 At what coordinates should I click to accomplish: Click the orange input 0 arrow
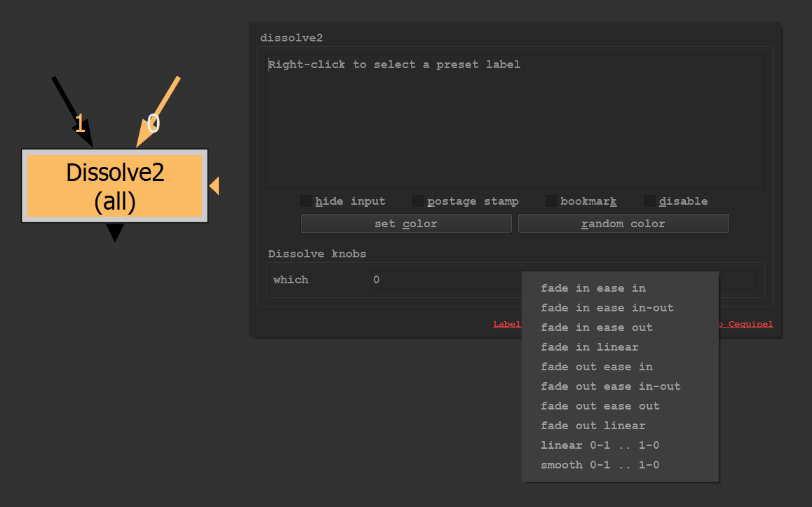pos(160,109)
